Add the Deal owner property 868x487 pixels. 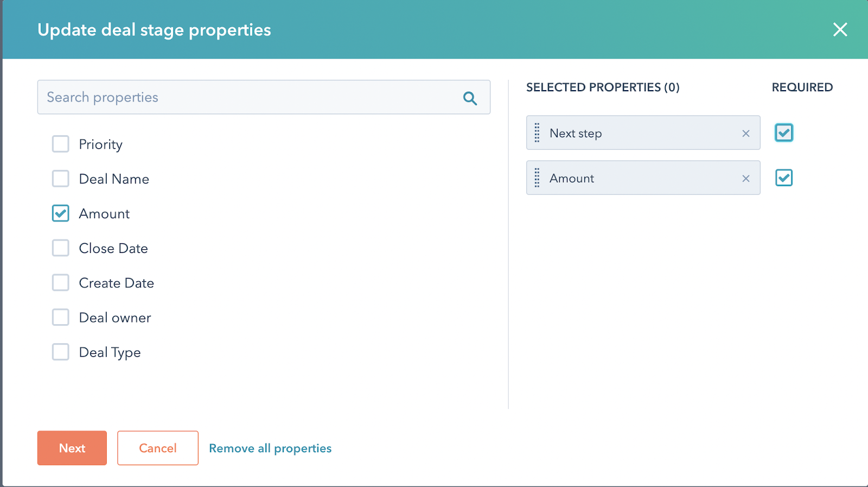(x=61, y=318)
